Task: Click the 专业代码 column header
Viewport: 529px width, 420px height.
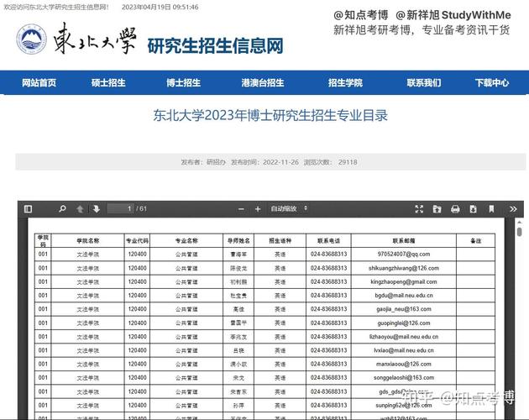Action: [137, 241]
